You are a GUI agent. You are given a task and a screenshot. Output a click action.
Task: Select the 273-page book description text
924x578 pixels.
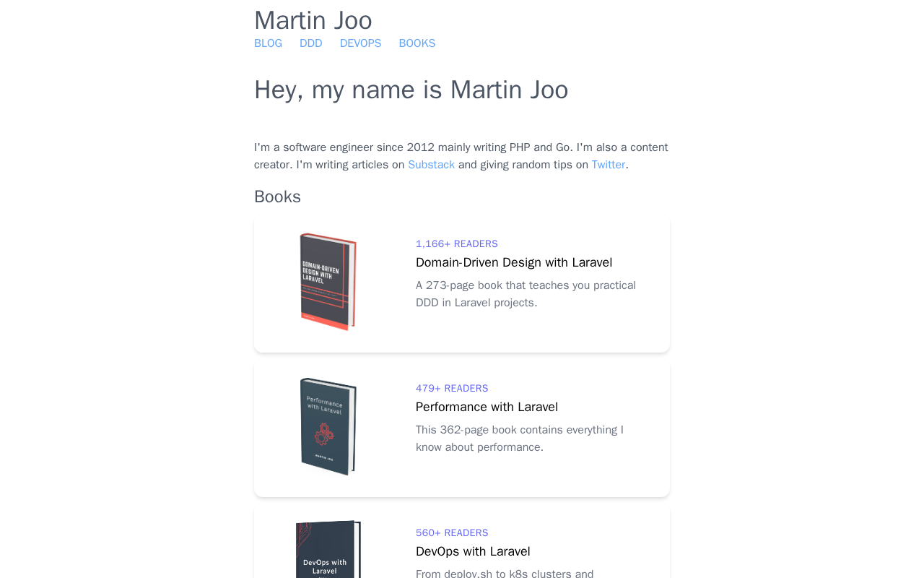(x=526, y=294)
